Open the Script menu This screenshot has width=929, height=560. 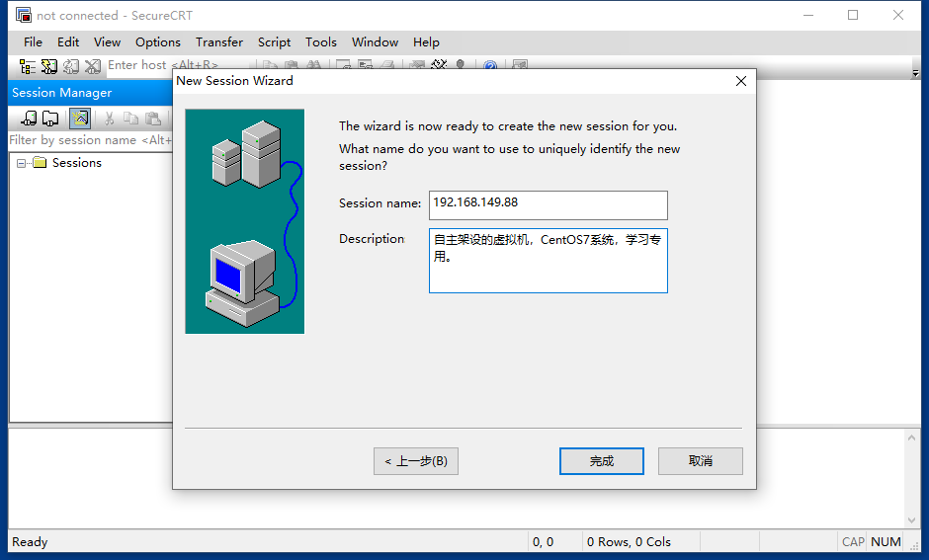coord(275,42)
